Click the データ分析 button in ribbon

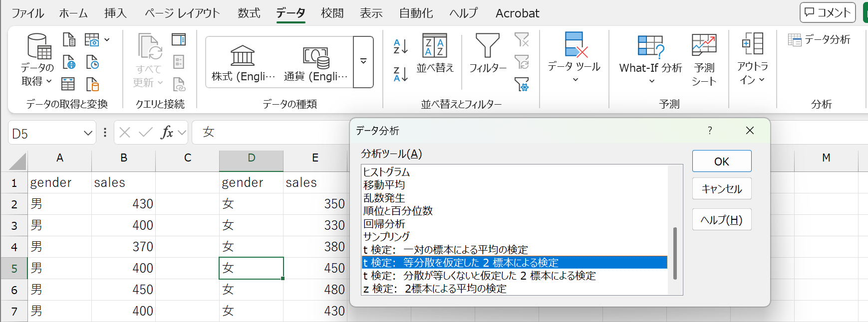[x=819, y=40]
